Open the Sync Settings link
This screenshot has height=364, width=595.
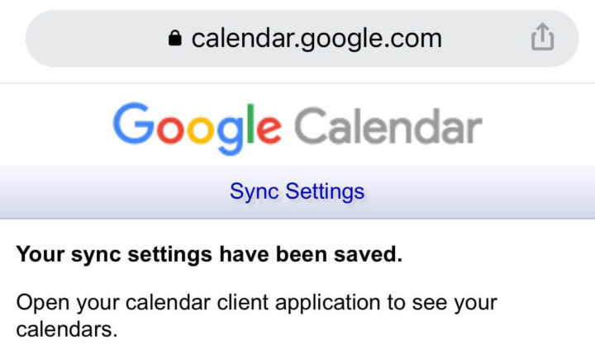297,191
